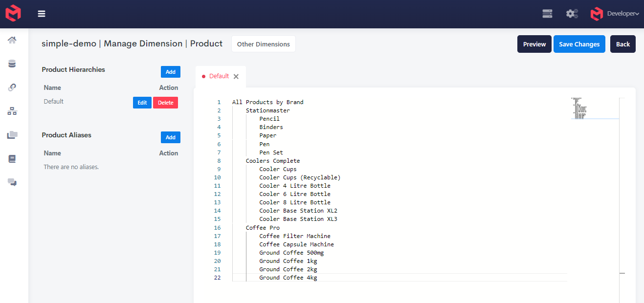The image size is (644, 303).
Task: Add a new Product Hierarchy
Action: tap(170, 72)
